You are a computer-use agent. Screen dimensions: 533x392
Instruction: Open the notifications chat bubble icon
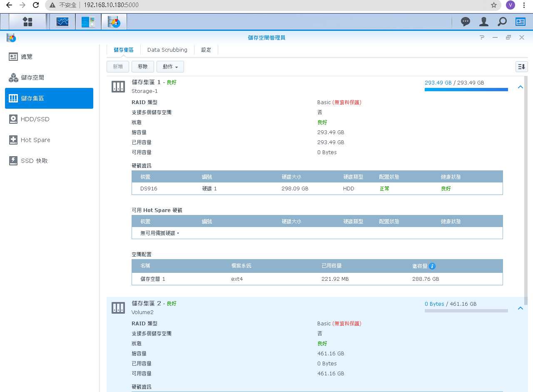click(466, 22)
